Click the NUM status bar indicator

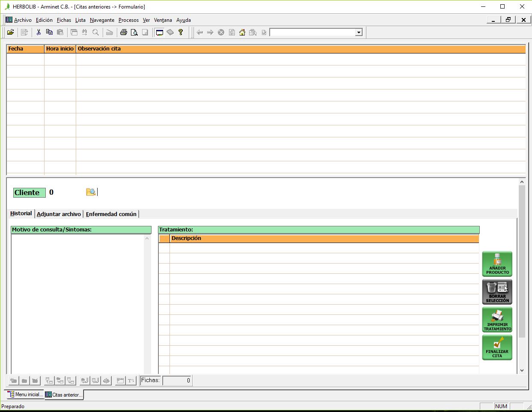[x=501, y=406]
